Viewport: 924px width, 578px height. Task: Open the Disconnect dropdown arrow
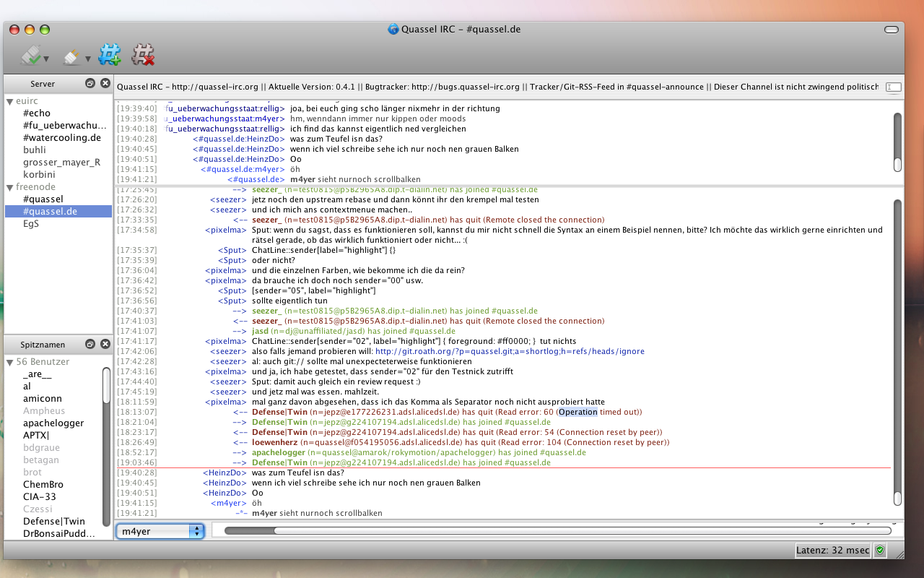tap(88, 59)
